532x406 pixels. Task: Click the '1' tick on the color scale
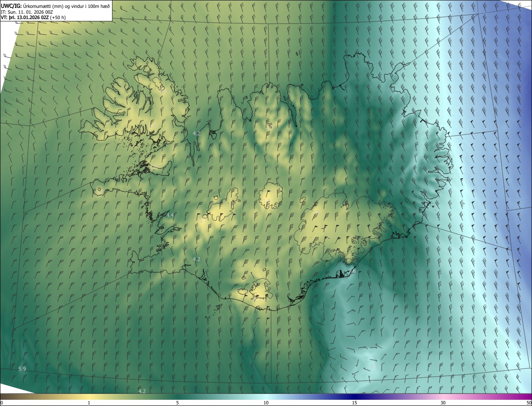pos(89,403)
